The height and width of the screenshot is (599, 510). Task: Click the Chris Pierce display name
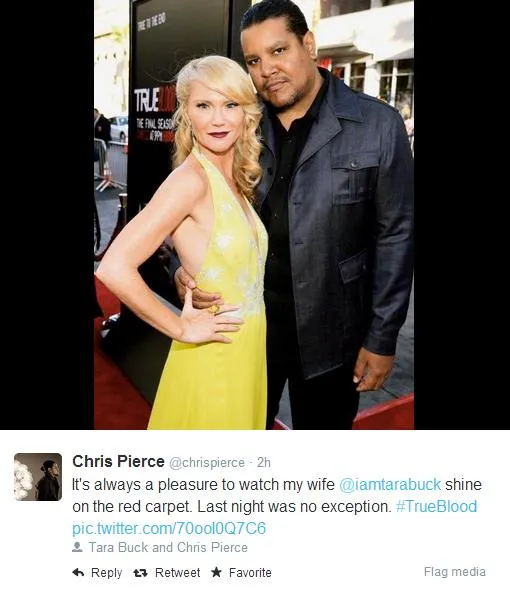[118, 461]
